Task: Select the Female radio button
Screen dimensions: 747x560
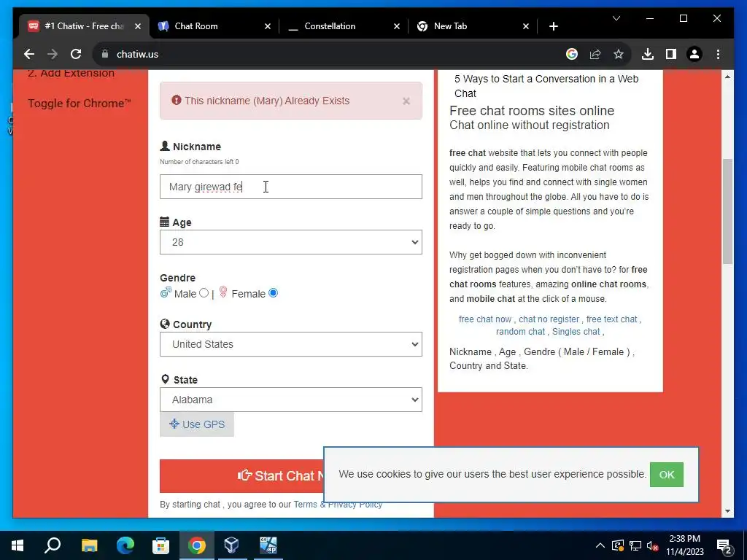Action: pyautogui.click(x=273, y=293)
